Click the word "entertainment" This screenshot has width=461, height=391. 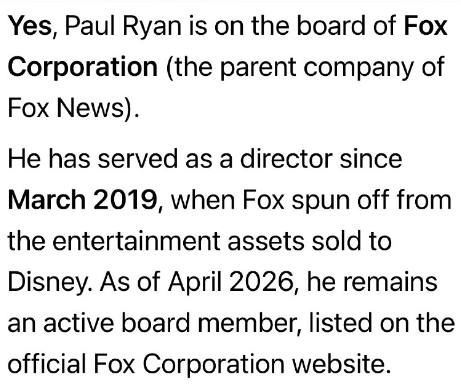click(x=136, y=241)
